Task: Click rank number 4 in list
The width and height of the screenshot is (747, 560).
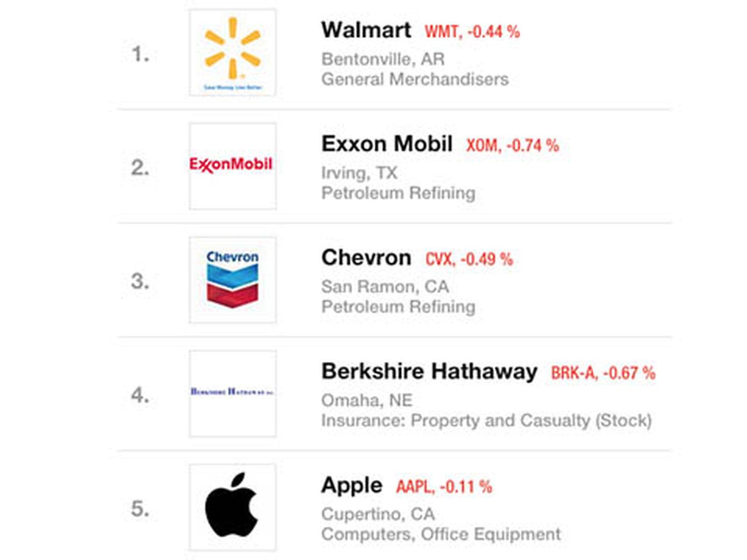Action: point(140,396)
